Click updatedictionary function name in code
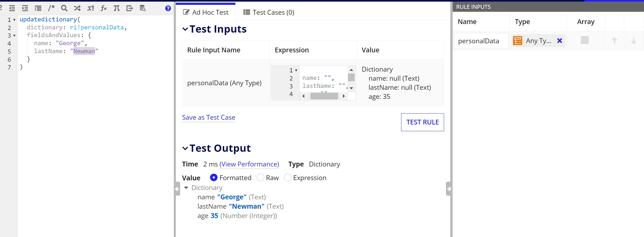644x237 pixels. tap(48, 19)
